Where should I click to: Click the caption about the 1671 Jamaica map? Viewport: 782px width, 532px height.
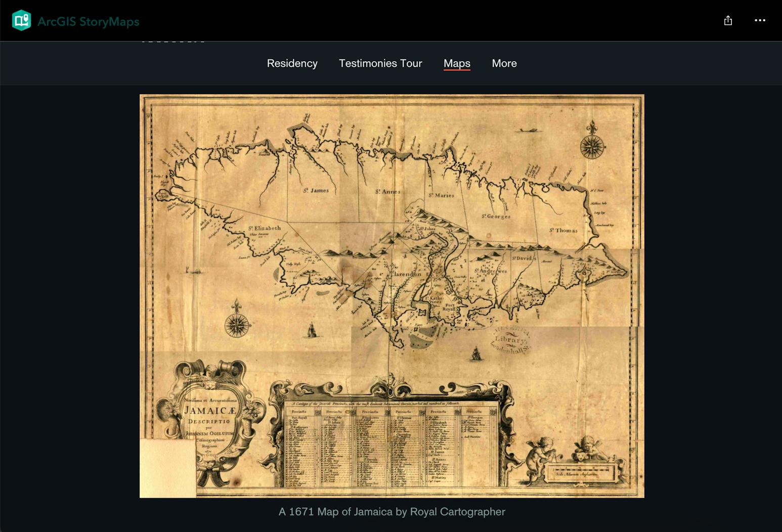click(392, 512)
